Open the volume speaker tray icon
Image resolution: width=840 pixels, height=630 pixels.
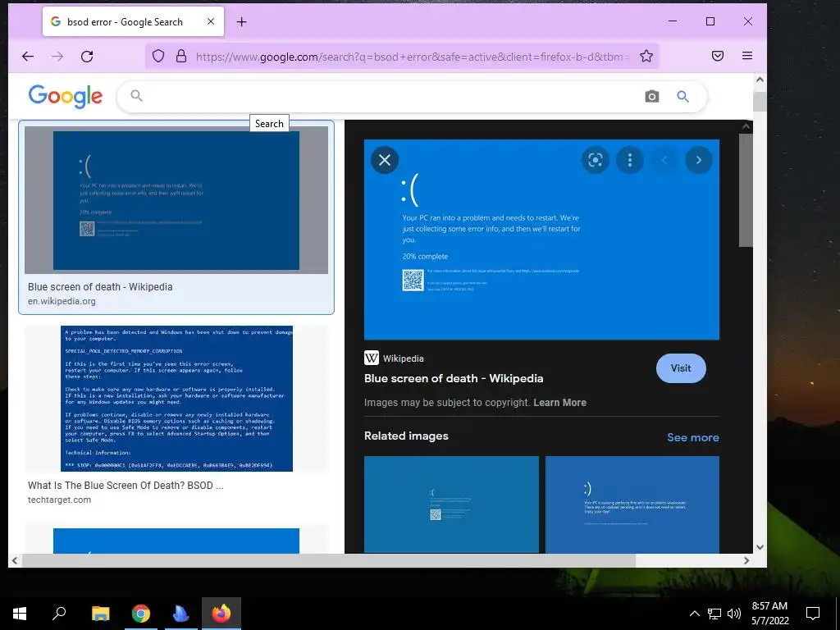click(x=734, y=614)
